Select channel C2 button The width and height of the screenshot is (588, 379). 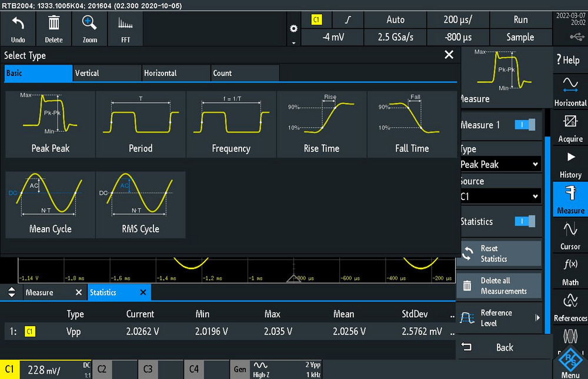coord(102,370)
